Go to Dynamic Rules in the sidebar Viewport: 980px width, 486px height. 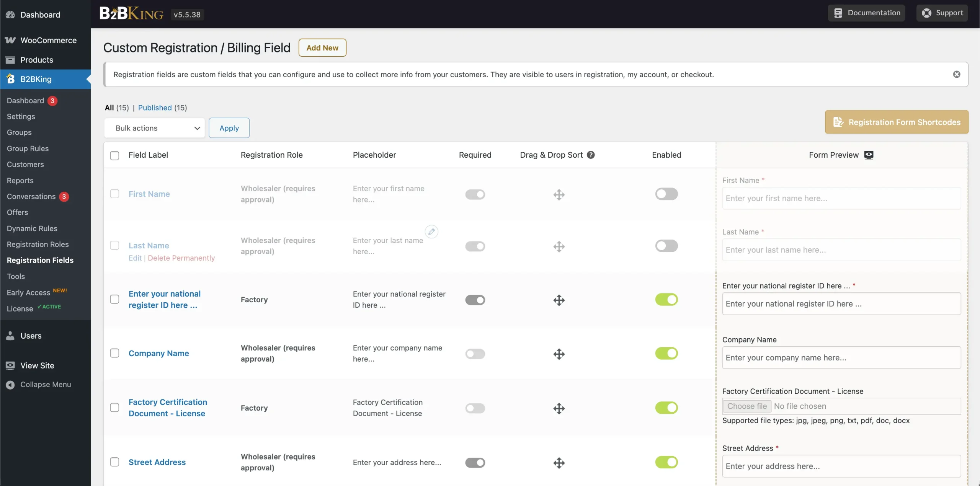pyautogui.click(x=32, y=228)
